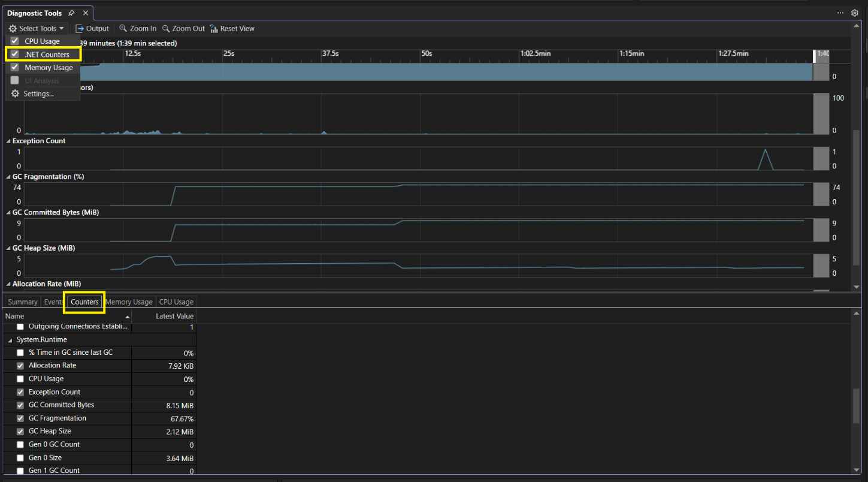Uncheck the GC Fragmentation counter
This screenshot has height=482, width=868.
[20, 418]
